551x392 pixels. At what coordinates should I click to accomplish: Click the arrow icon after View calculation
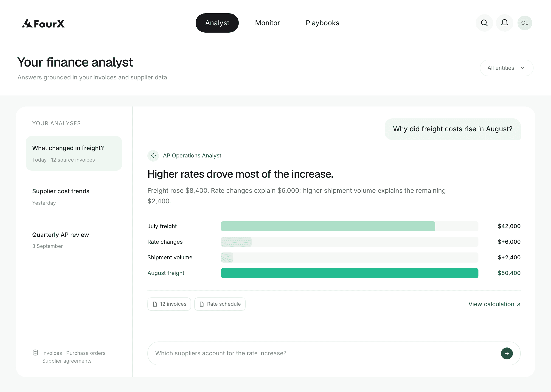pyautogui.click(x=518, y=304)
